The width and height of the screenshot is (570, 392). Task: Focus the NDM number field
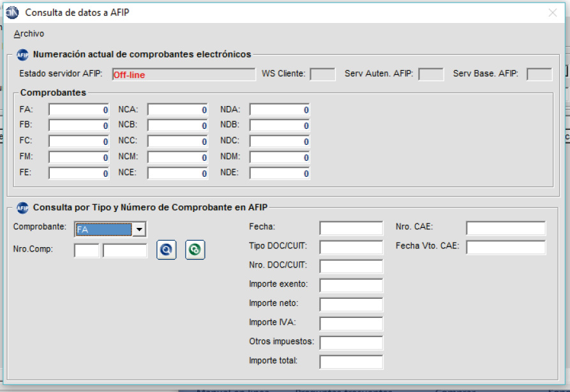[x=280, y=158]
